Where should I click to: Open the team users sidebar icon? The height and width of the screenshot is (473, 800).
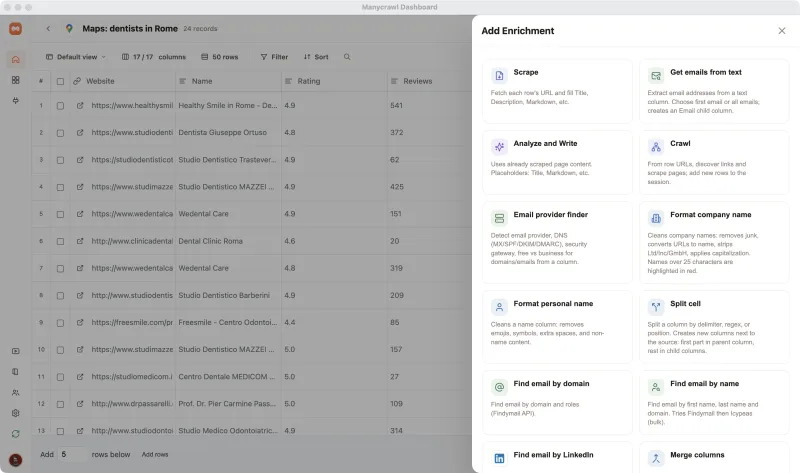[x=15, y=392]
